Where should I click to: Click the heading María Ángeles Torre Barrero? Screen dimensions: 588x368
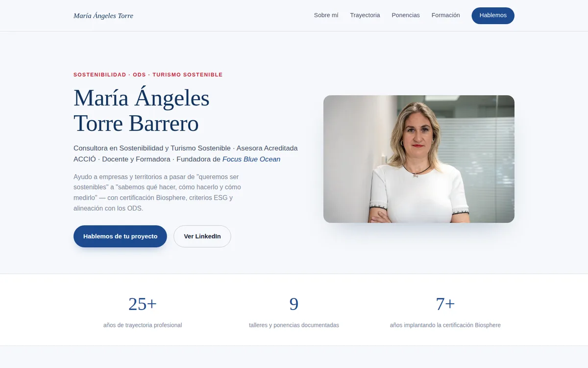tap(142, 110)
